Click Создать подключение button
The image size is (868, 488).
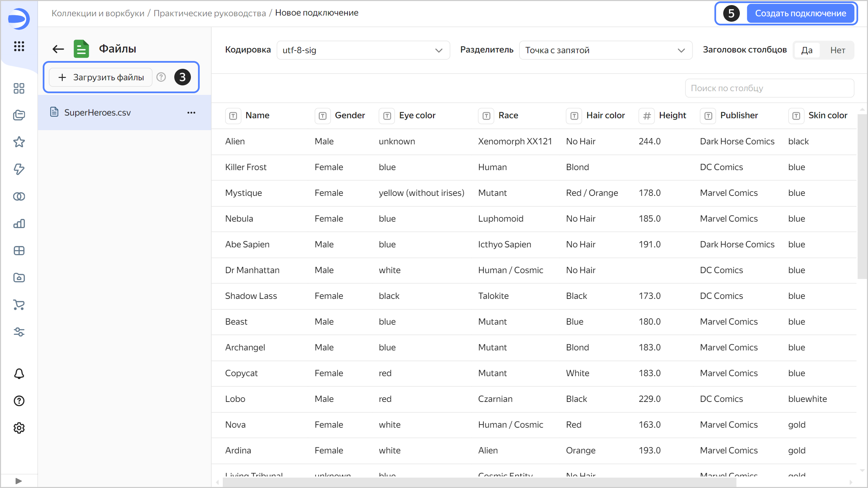click(x=800, y=13)
